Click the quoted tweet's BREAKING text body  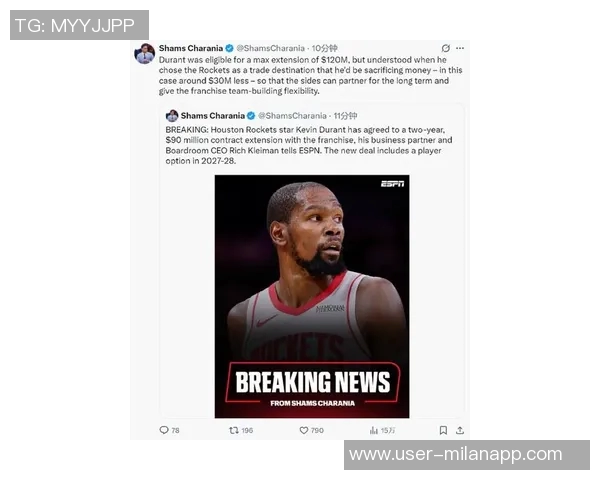click(309, 145)
